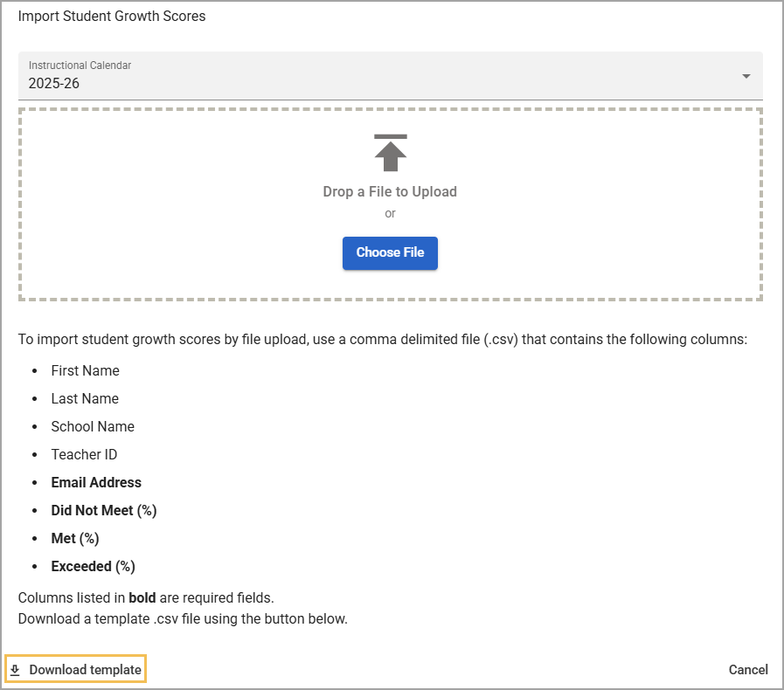Click the 'Columns listed in bold' note
Image resolution: width=784 pixels, height=690 pixels.
(146, 598)
